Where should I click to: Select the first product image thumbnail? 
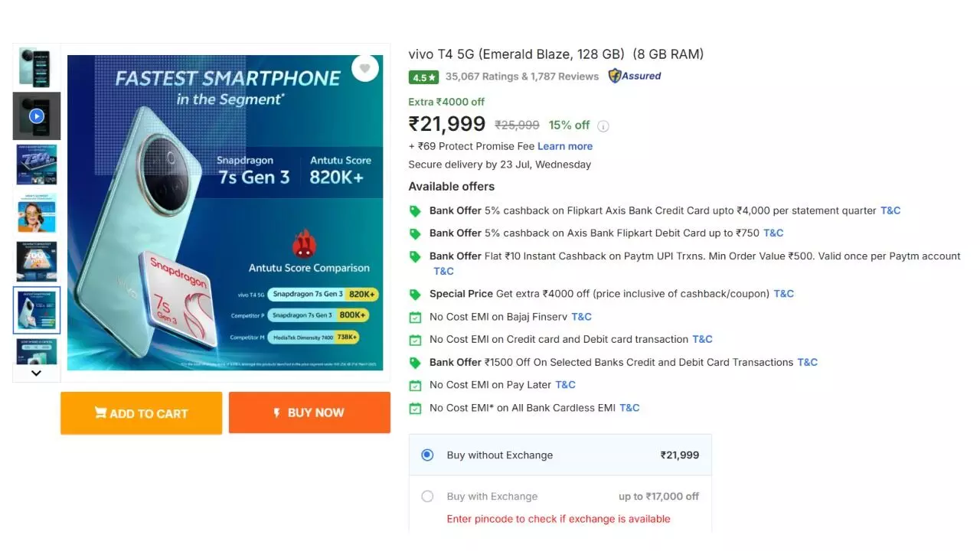point(36,67)
